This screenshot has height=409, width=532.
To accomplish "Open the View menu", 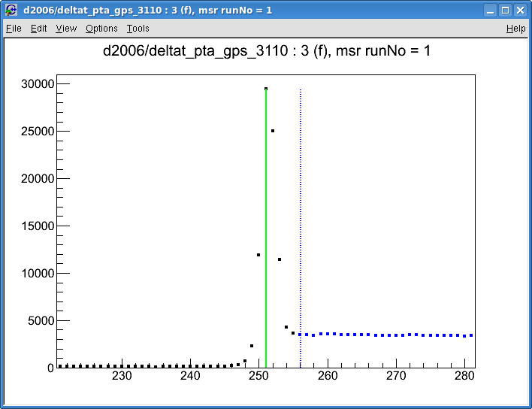I will click(x=66, y=29).
